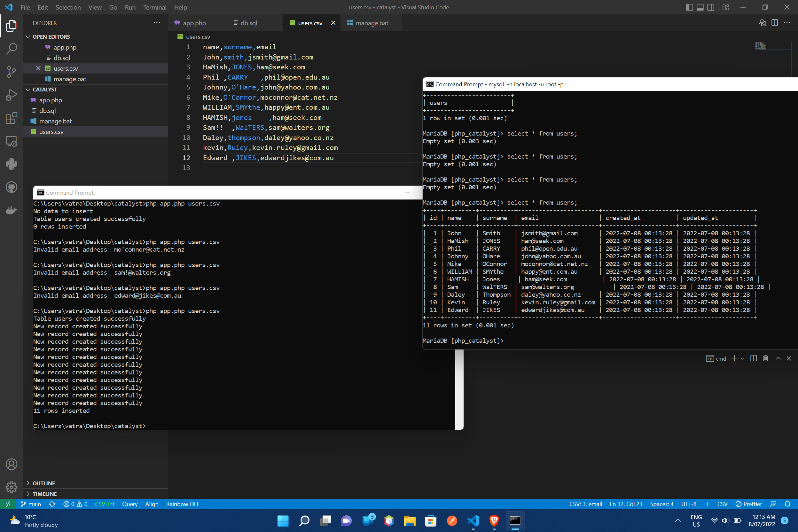Toggle the bottom panel layout
This screenshot has width=798, height=532.
[x=700, y=7]
